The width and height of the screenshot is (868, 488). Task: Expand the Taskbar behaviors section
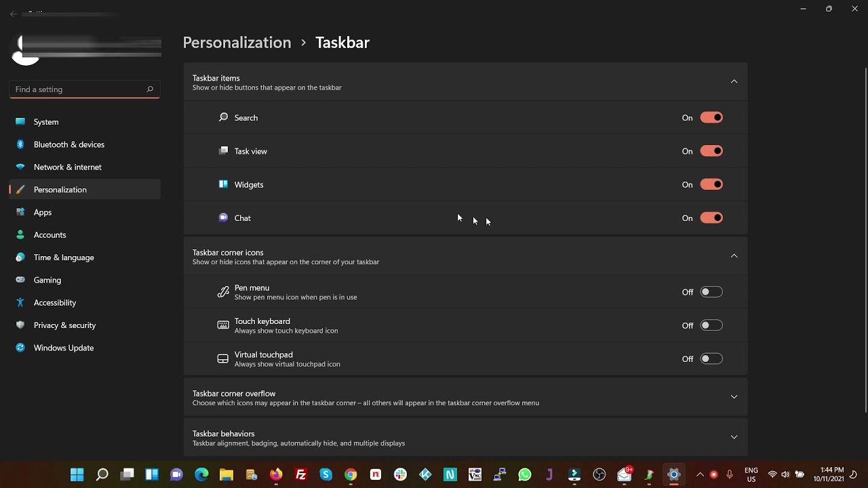point(734,437)
